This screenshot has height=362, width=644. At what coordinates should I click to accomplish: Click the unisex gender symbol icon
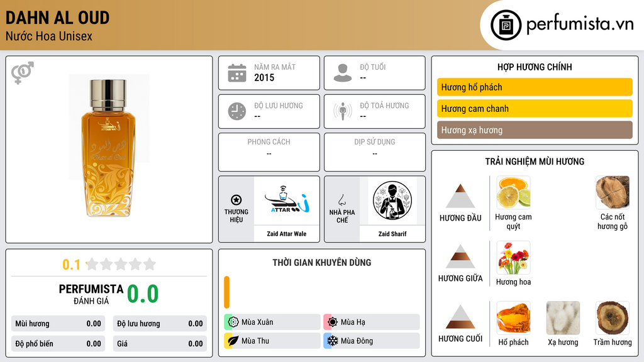point(23,73)
